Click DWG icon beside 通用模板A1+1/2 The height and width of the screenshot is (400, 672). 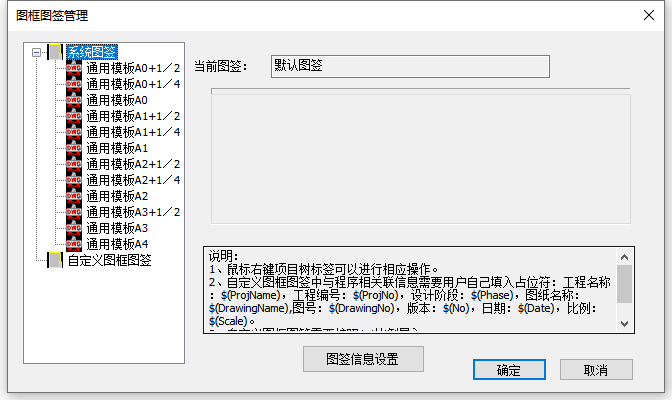[74, 116]
